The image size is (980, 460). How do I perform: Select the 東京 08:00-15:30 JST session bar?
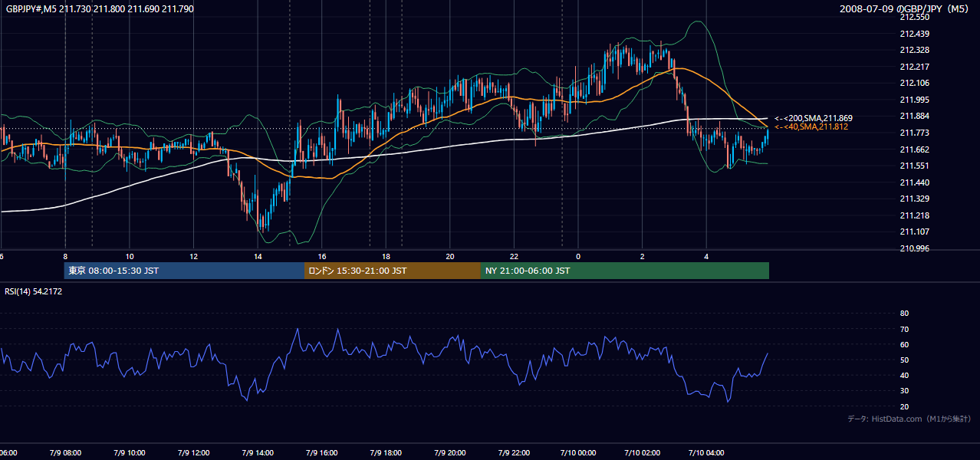184,271
